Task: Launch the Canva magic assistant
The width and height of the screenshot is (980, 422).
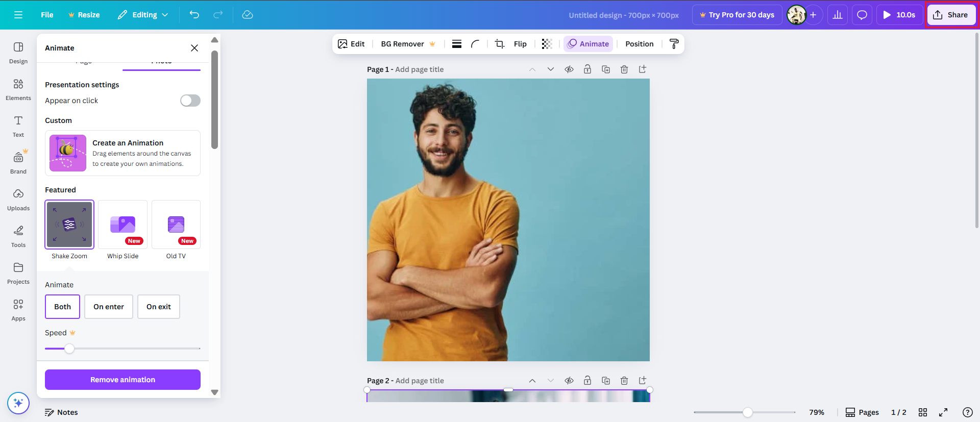Action: 18,403
